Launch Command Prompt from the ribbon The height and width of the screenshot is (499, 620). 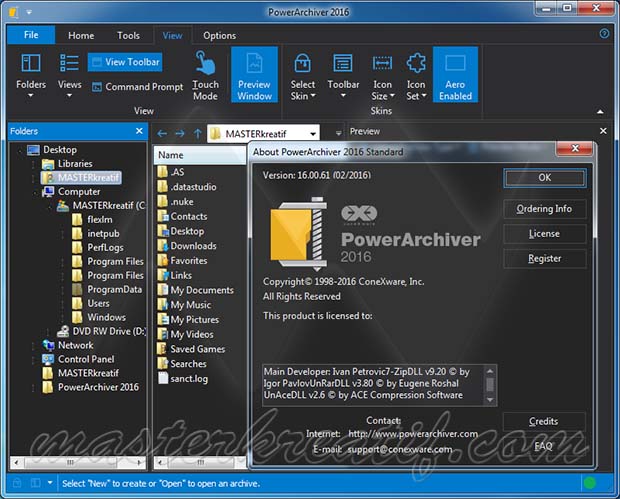138,87
